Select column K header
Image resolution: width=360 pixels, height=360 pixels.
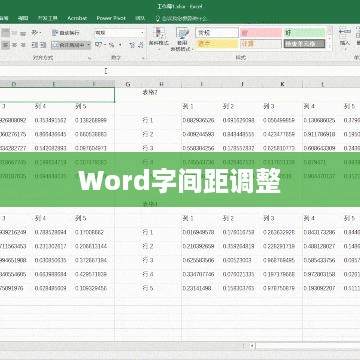click(x=282, y=84)
